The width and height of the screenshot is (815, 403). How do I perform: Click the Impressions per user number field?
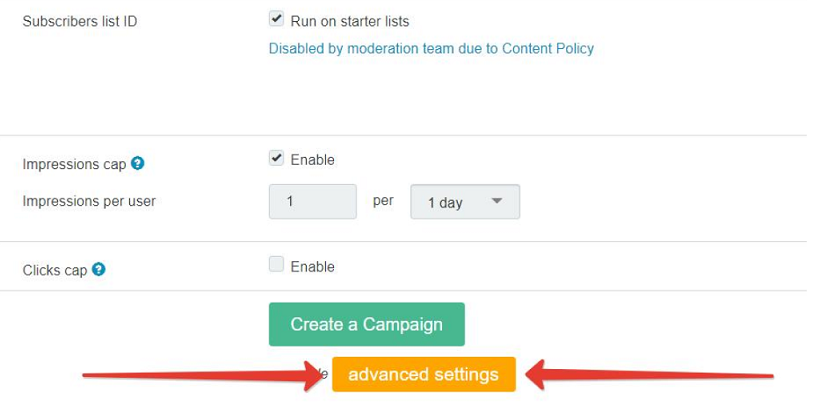[313, 201]
